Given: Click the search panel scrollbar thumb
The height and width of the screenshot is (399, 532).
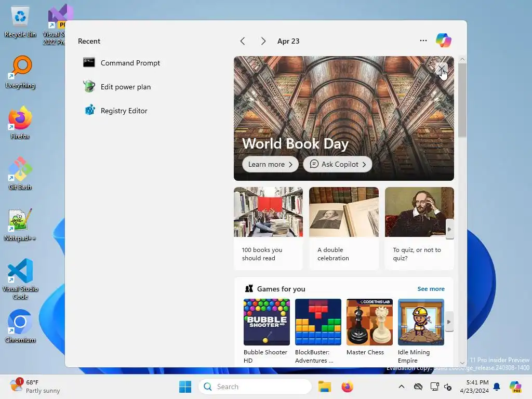Looking at the screenshot, I should click(x=462, y=100).
